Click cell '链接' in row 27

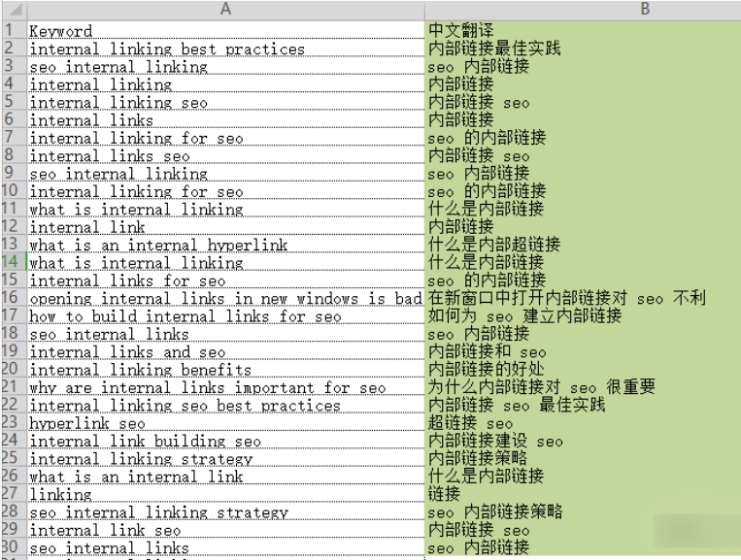(583, 493)
